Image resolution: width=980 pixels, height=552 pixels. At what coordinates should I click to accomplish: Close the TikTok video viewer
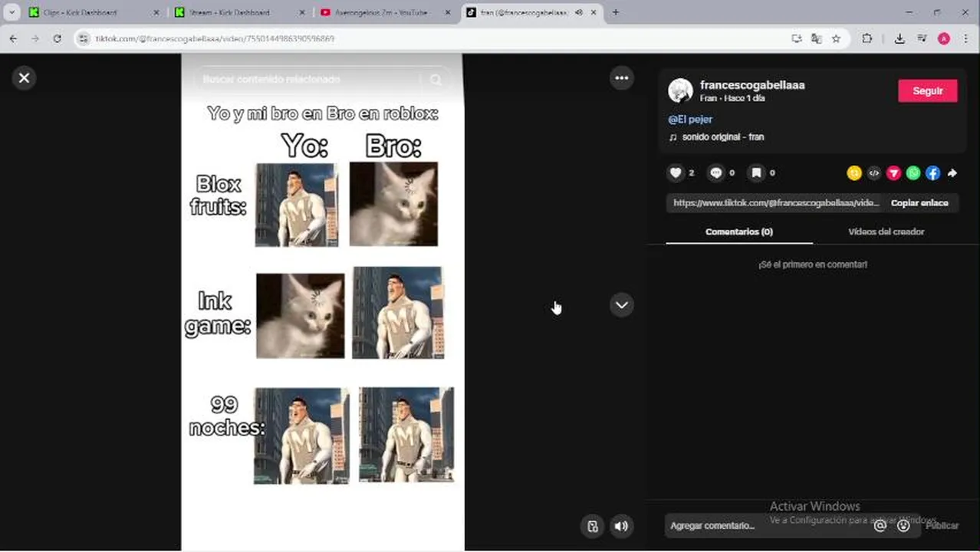[x=24, y=77]
